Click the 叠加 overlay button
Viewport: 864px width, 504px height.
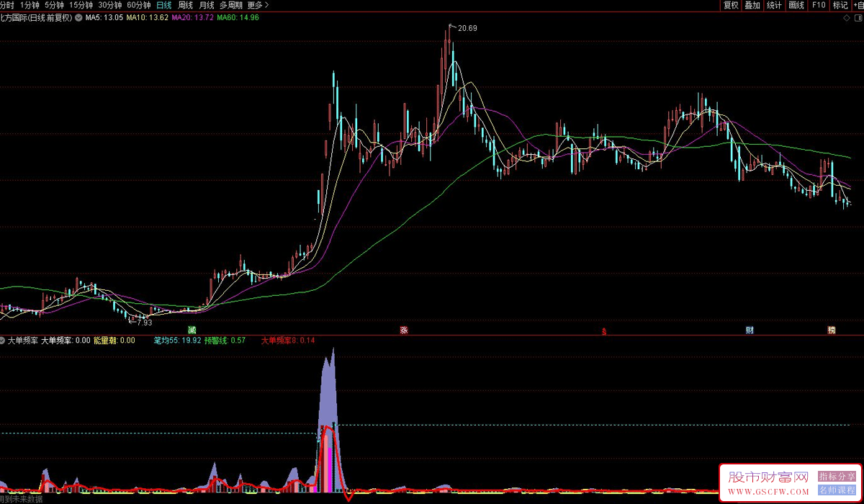[x=752, y=5]
